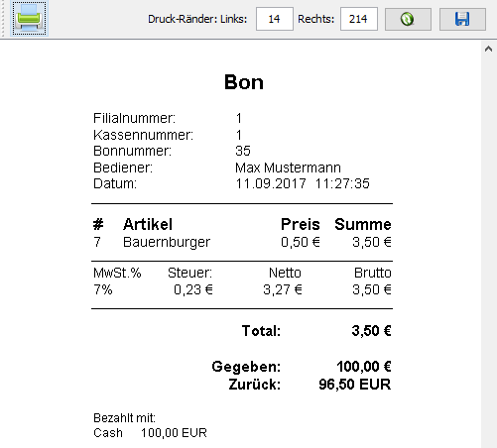Click the operator name Max Mustermann
The image size is (497, 448).
[288, 168]
